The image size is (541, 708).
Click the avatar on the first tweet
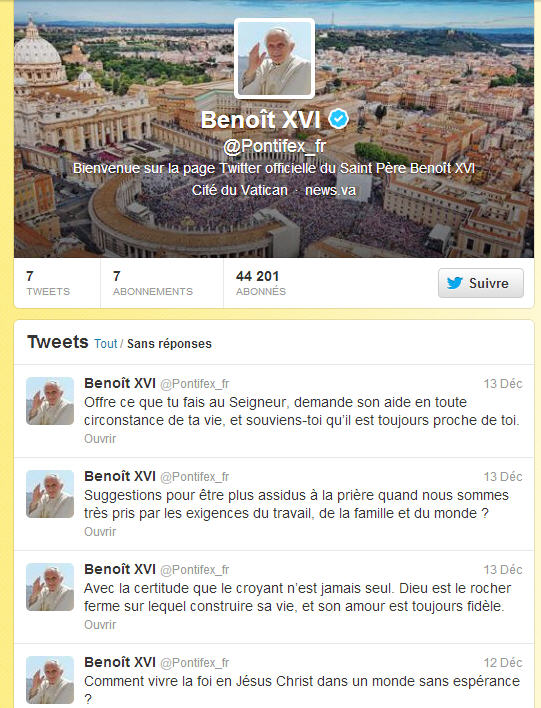pyautogui.click(x=50, y=401)
